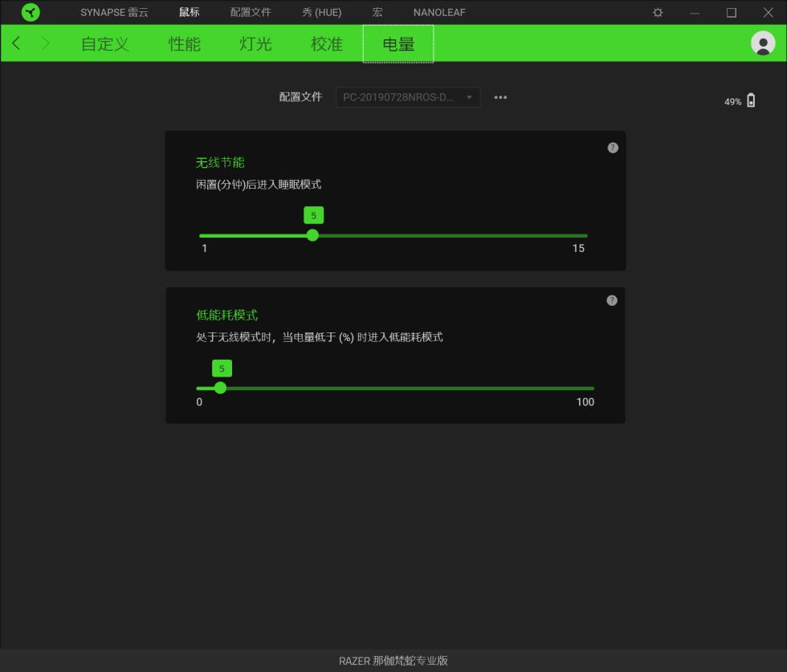This screenshot has width=787, height=672.
Task: Click the sleep mode slider handle
Action: click(312, 235)
